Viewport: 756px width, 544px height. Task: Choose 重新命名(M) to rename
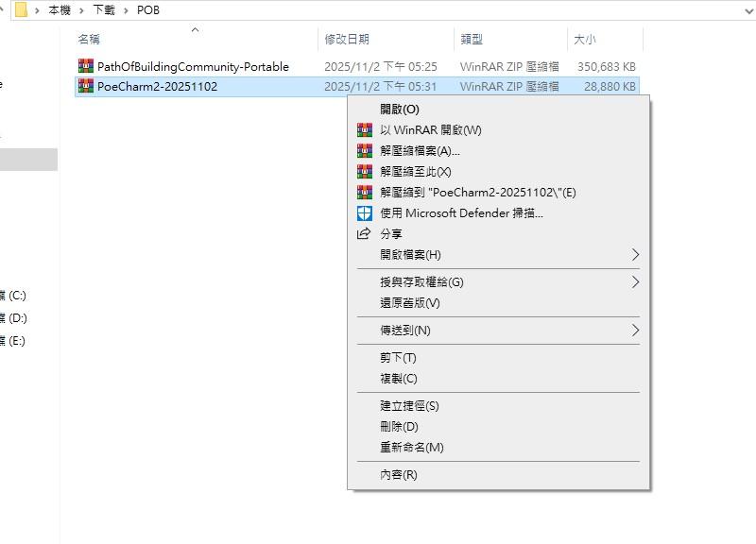click(499, 447)
